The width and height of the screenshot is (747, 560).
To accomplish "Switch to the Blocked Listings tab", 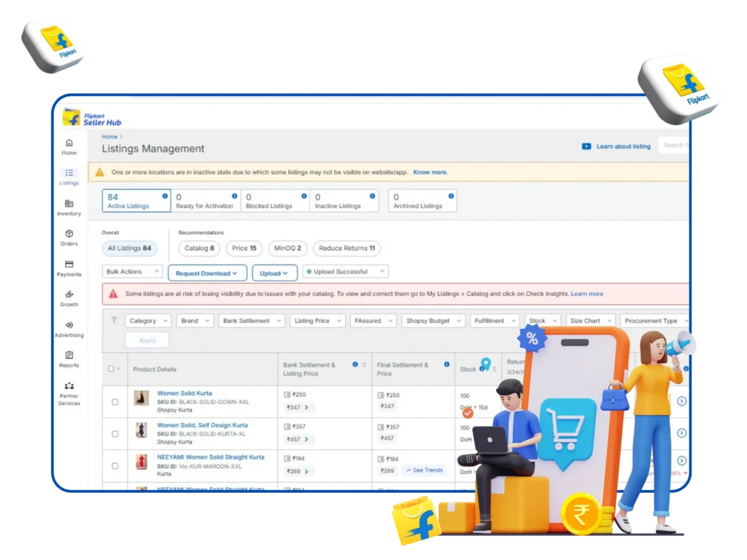I will coord(274,201).
